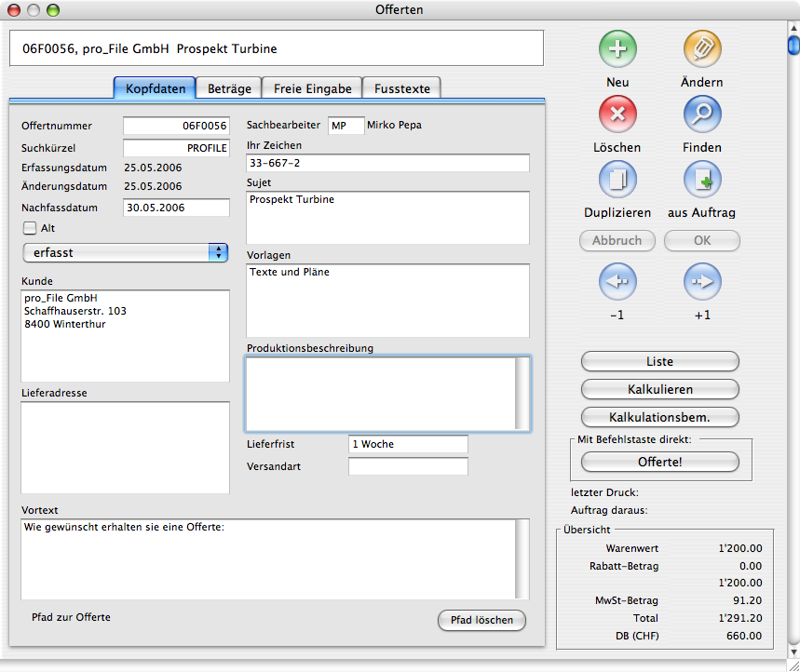Click the Kalkulationsbem. button
This screenshot has width=800, height=672.
click(x=659, y=417)
